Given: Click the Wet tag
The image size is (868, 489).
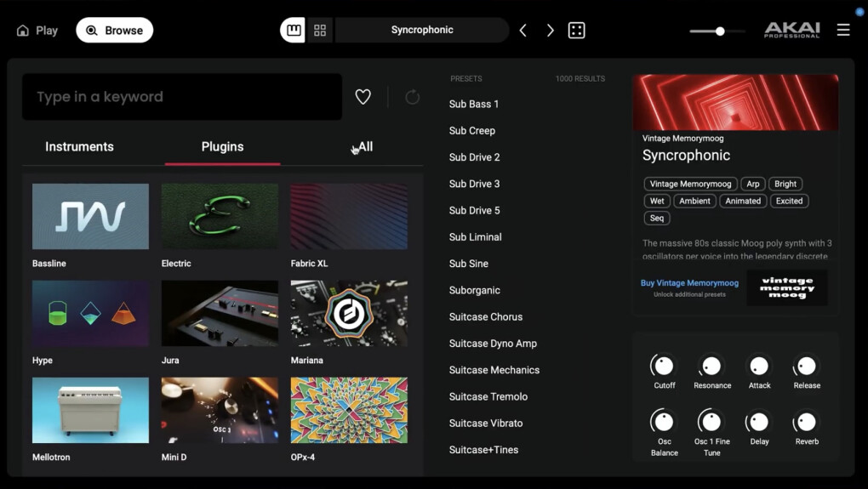Looking at the screenshot, I should (657, 201).
